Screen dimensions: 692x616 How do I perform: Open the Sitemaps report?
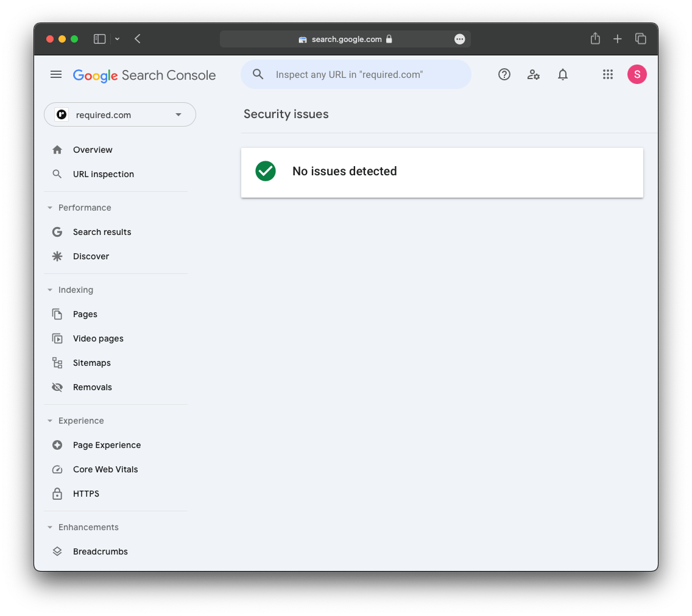click(x=91, y=363)
